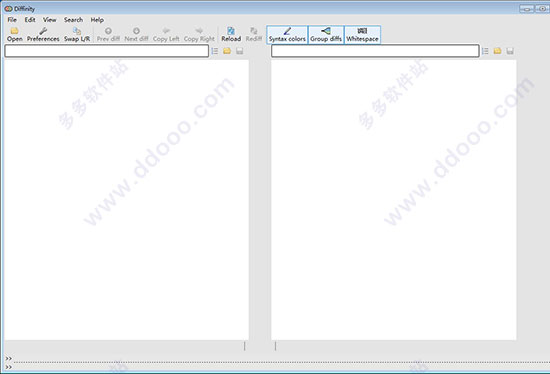550x374 pixels.
Task: Browse for left file with folder icon
Action: (x=227, y=51)
